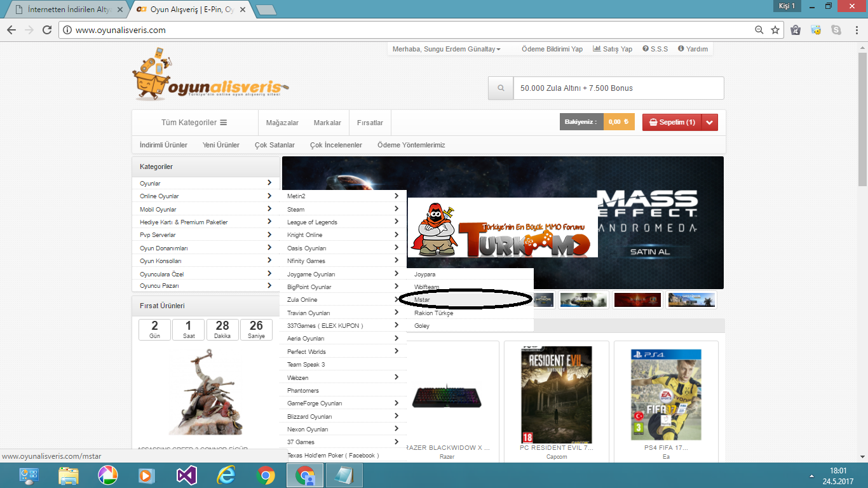
Task: Go back to the previous page
Action: pyautogui.click(x=11, y=30)
